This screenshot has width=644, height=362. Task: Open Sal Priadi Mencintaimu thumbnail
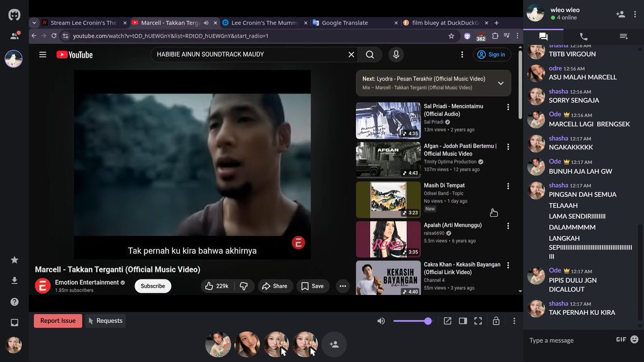coord(388,121)
